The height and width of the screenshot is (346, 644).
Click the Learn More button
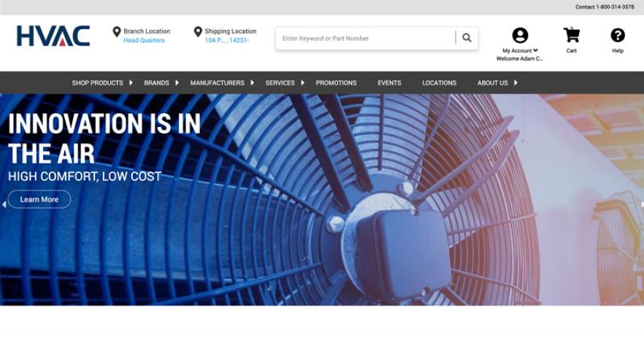(39, 199)
